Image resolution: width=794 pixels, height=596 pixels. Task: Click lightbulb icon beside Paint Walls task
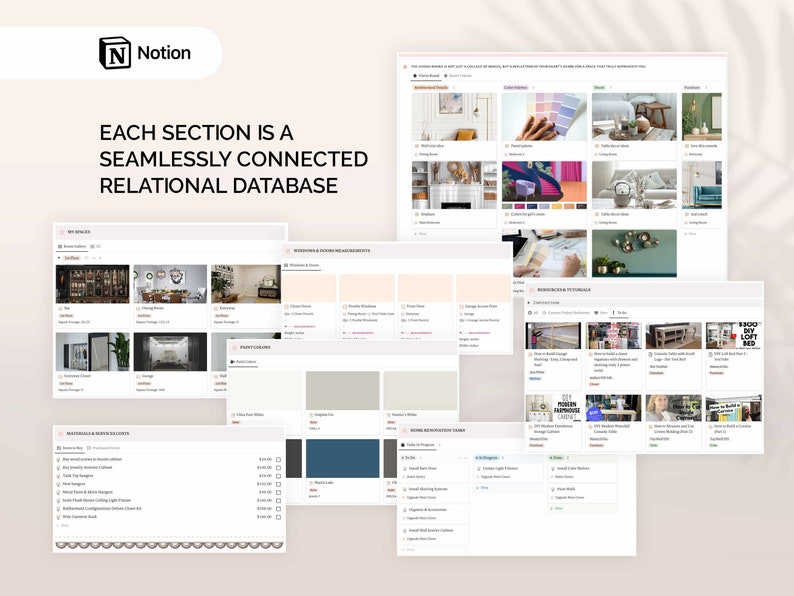click(x=553, y=489)
